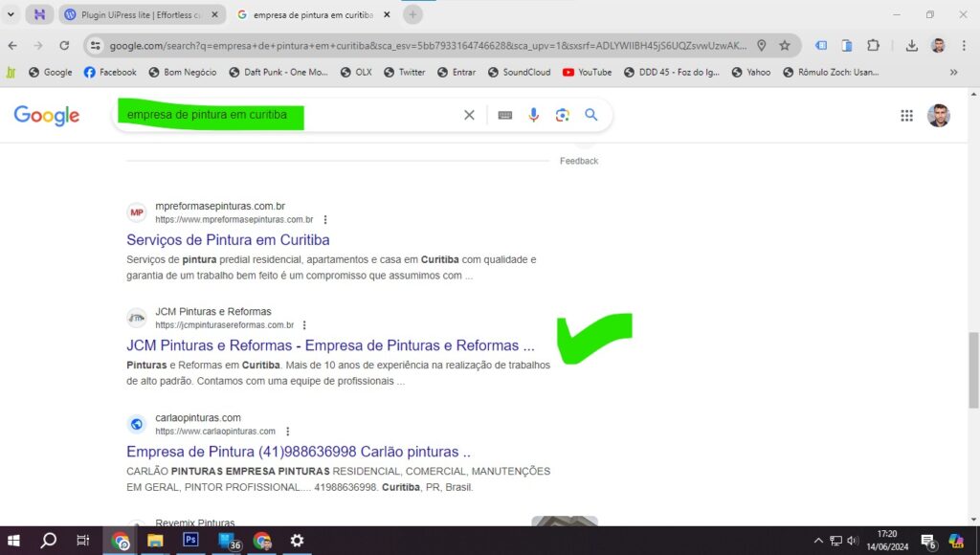Open Task View on the taskbar

[82, 541]
